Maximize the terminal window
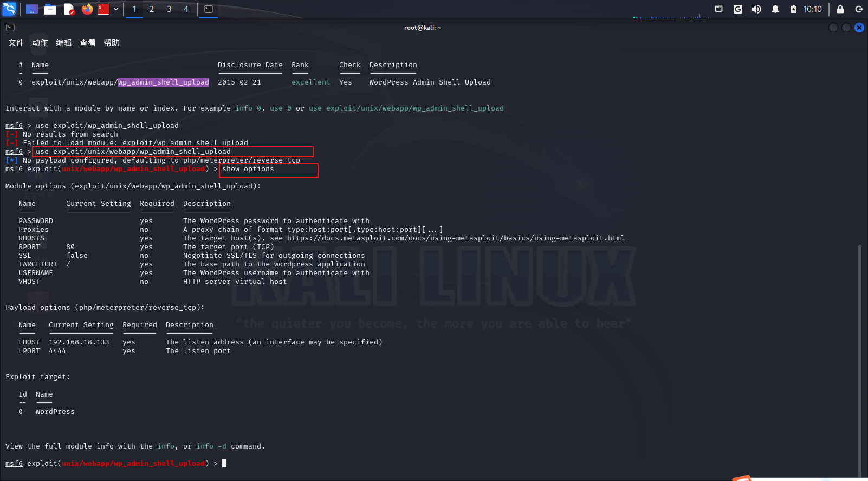This screenshot has width=868, height=481. pyautogui.click(x=846, y=28)
